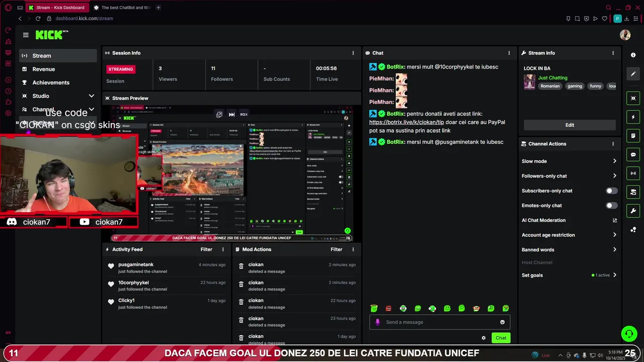
Task: Send message with green Chat button
Action: point(501,338)
